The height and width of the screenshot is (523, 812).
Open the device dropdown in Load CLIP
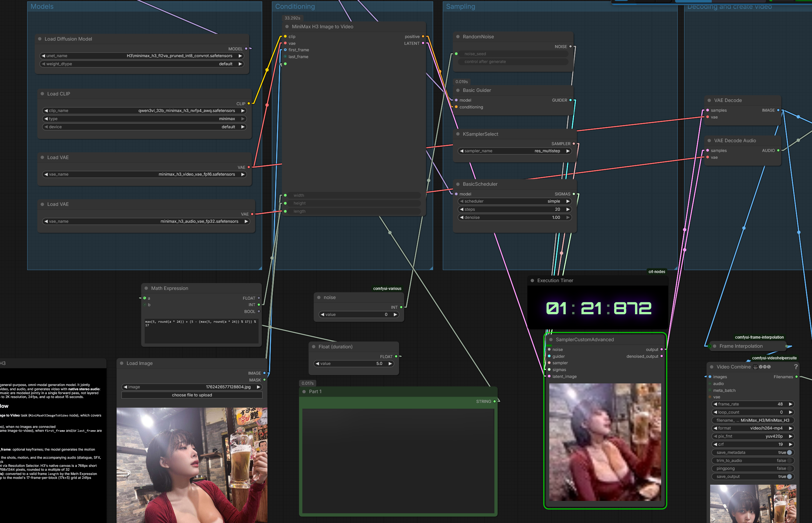145,127
